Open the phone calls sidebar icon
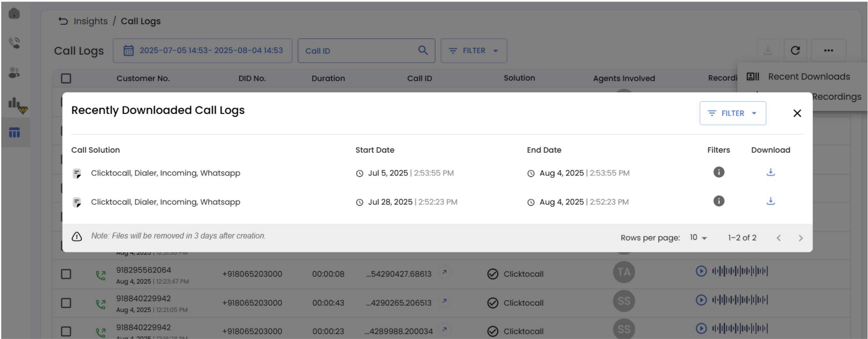This screenshot has height=339, width=868. [x=14, y=43]
